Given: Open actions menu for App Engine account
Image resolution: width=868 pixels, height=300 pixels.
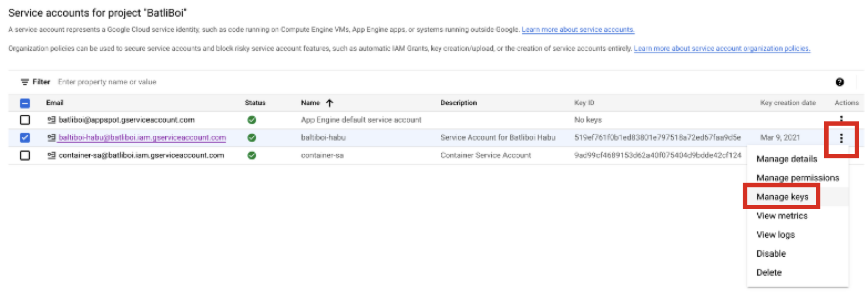Looking at the screenshot, I should tap(841, 118).
